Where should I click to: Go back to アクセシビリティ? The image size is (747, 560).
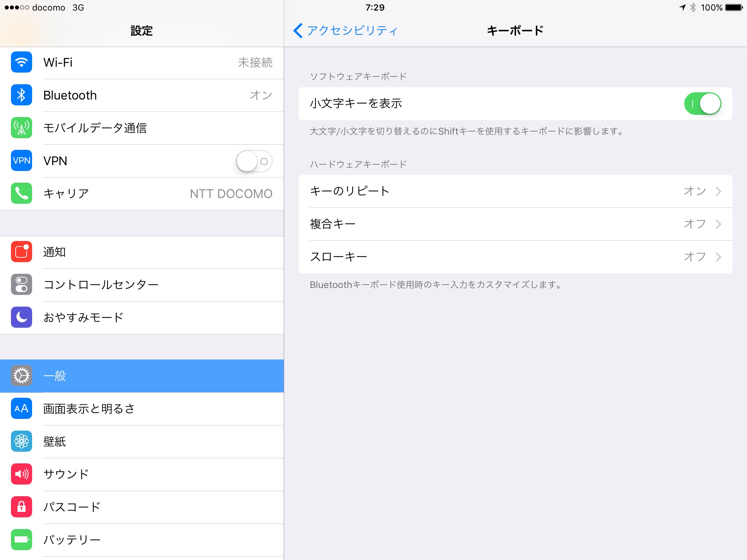(345, 31)
